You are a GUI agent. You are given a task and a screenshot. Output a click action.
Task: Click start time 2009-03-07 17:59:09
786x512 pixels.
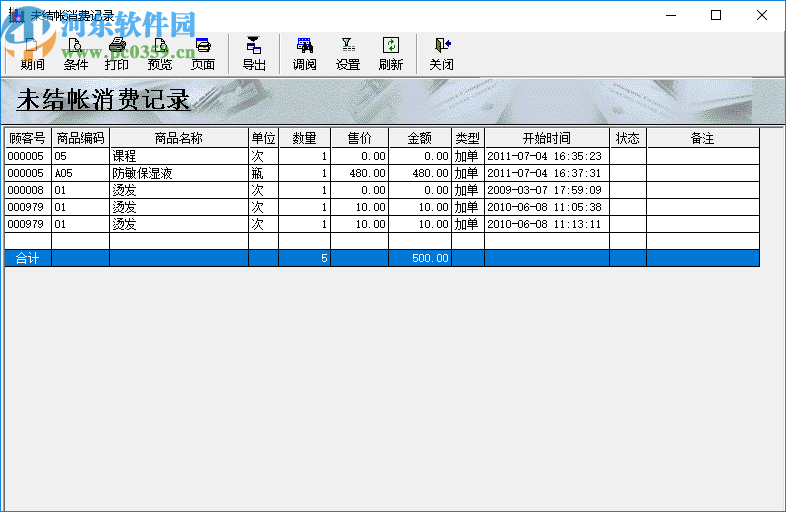(x=547, y=190)
